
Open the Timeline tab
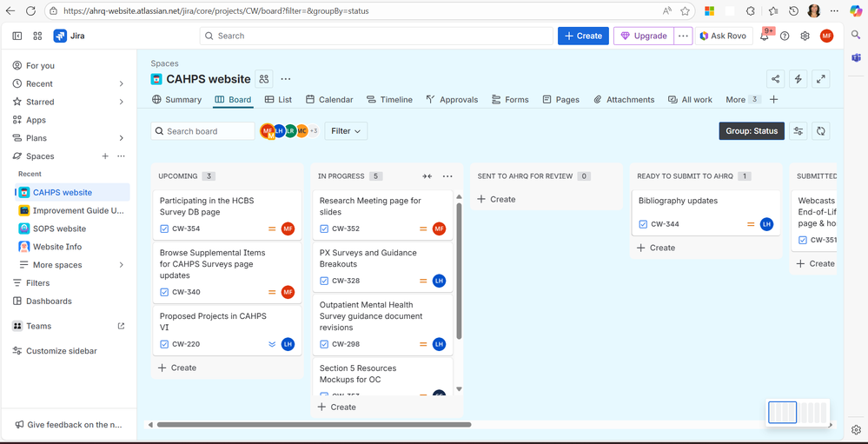coord(389,100)
